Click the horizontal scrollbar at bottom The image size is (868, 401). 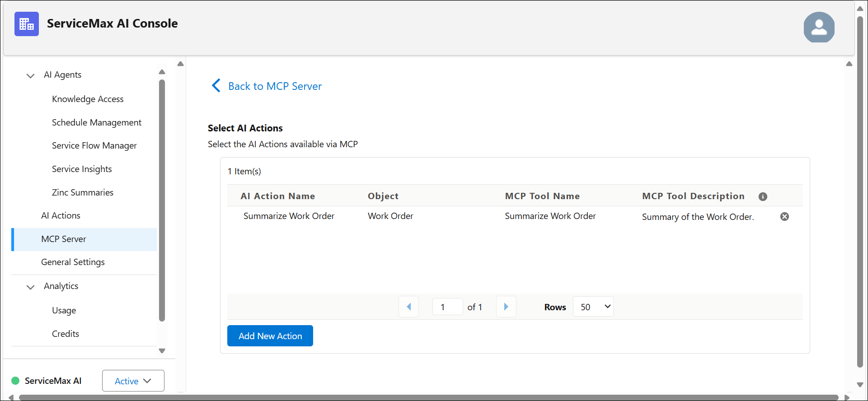click(428, 397)
